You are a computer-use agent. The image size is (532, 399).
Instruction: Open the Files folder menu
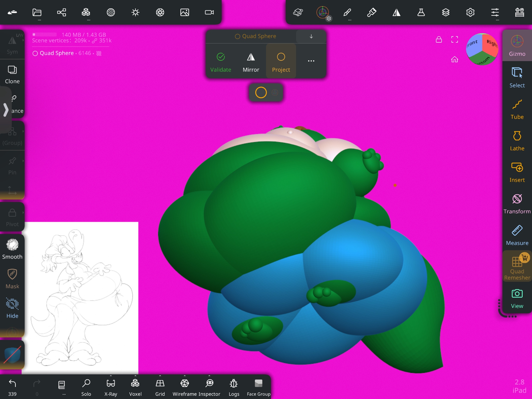[37, 12]
